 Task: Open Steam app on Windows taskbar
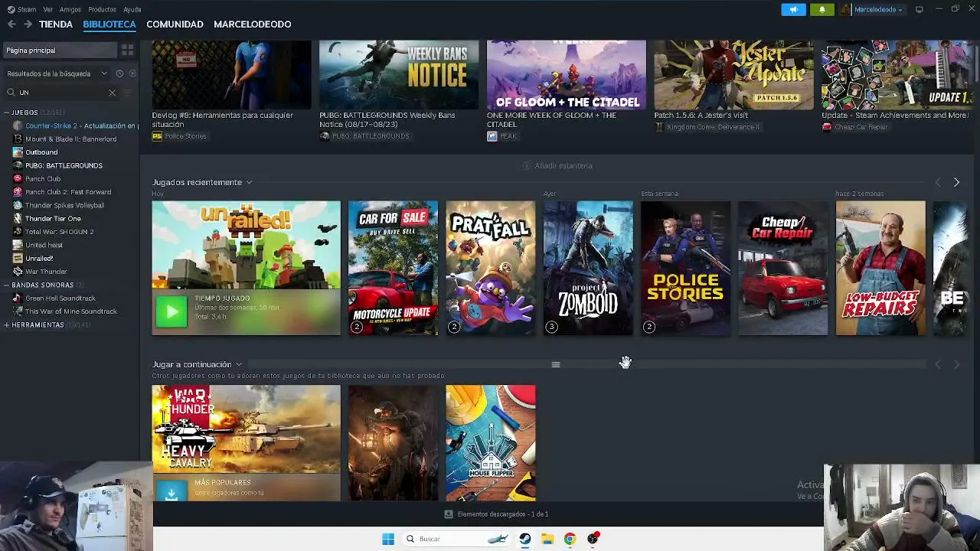(525, 539)
